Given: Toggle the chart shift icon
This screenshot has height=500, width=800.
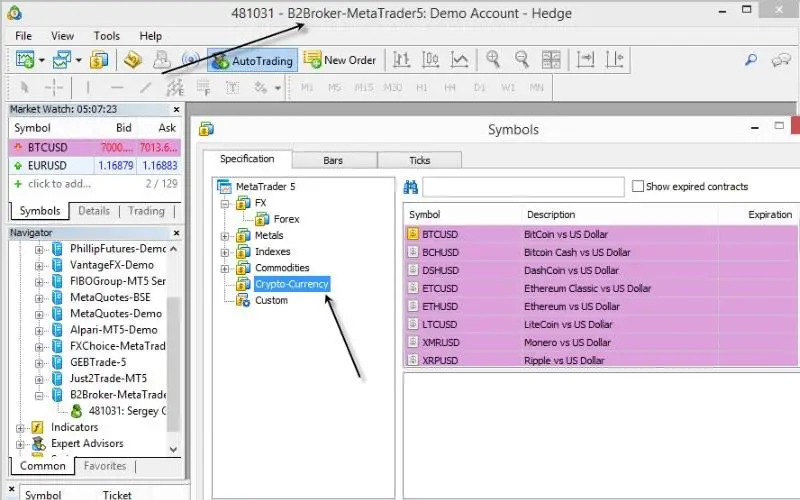Looking at the screenshot, I should 614,60.
